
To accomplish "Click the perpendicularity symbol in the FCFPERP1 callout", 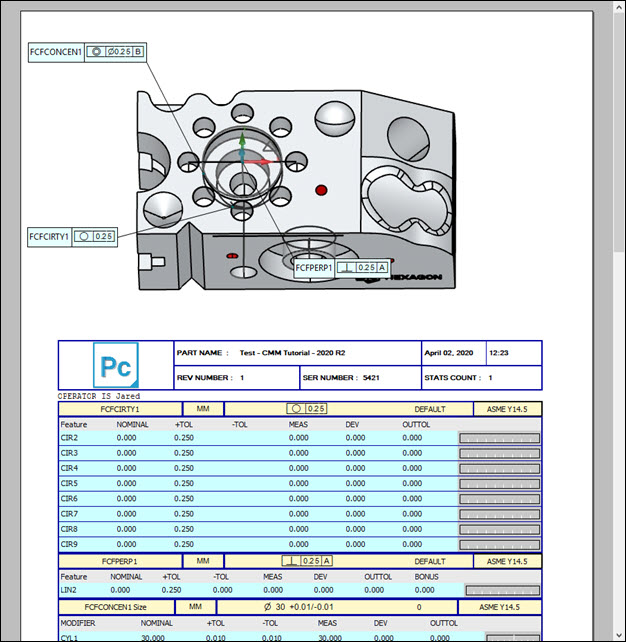I will [345, 268].
